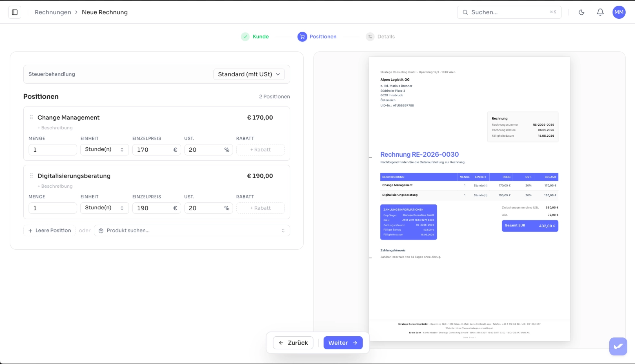The width and height of the screenshot is (635, 364).
Task: Click the 2 Positionen count label
Action: click(x=275, y=97)
